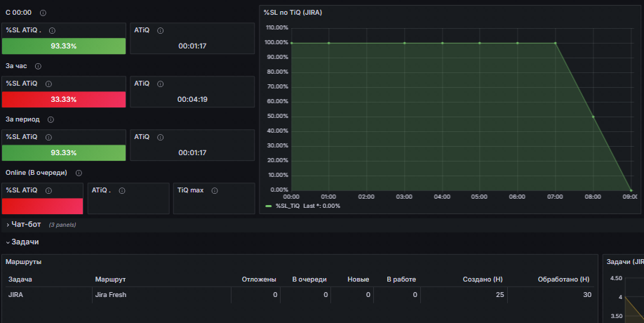
Task: Click info icon of ATiQ . panel in Online row
Action: click(x=121, y=191)
